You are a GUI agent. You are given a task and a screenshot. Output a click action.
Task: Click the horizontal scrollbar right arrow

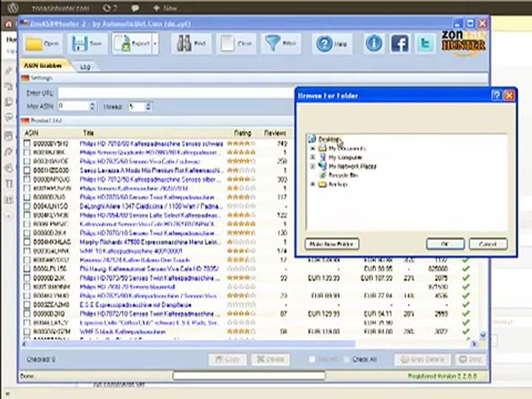pos(474,344)
